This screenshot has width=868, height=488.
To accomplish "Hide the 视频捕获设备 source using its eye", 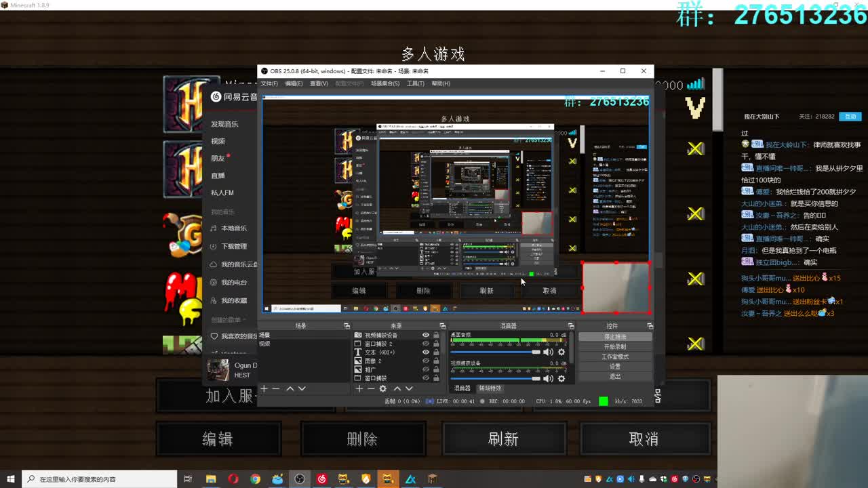I will pos(426,335).
